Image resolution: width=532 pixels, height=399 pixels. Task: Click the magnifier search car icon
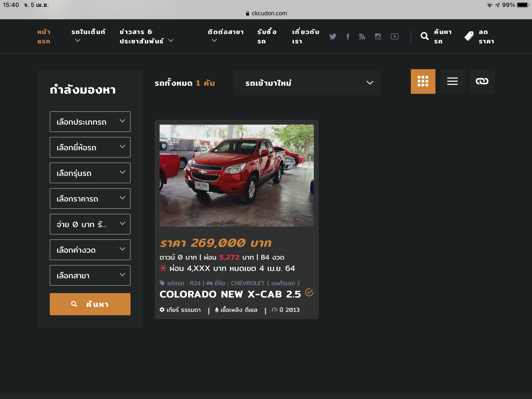coord(425,36)
